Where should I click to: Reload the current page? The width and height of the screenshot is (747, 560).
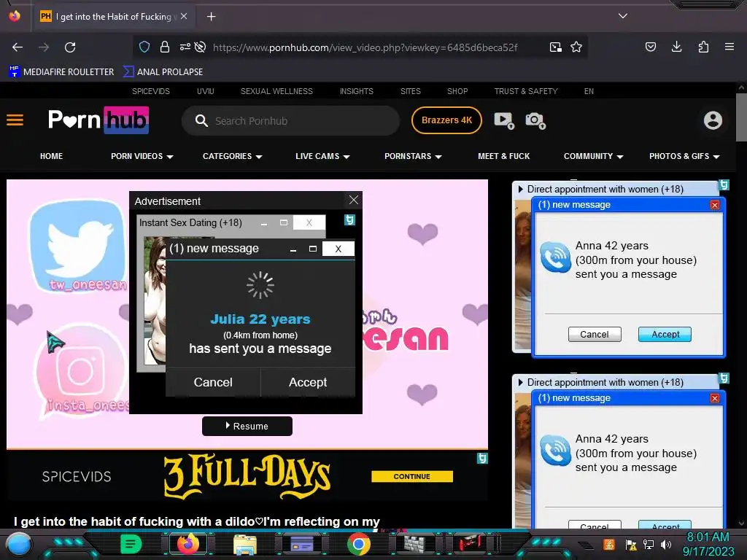[70, 47]
